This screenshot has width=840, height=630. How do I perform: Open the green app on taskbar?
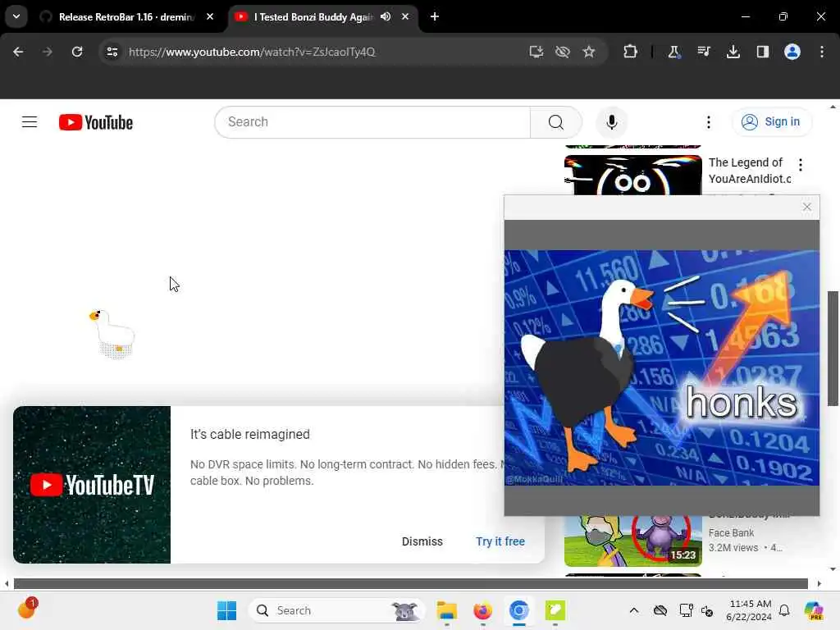[x=555, y=610]
